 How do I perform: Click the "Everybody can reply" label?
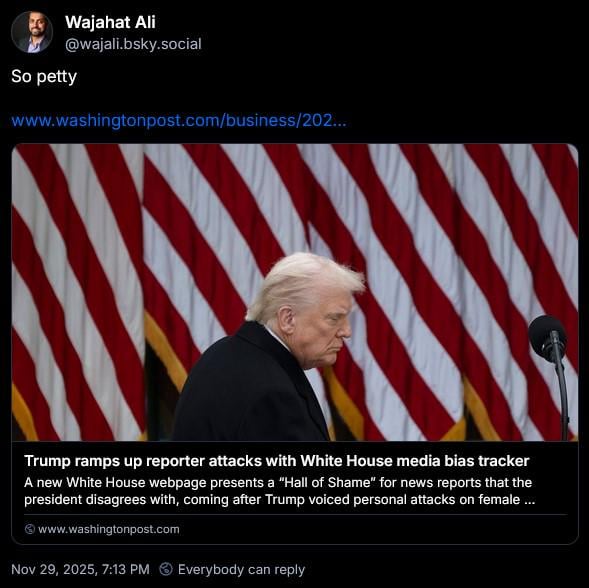(x=241, y=570)
